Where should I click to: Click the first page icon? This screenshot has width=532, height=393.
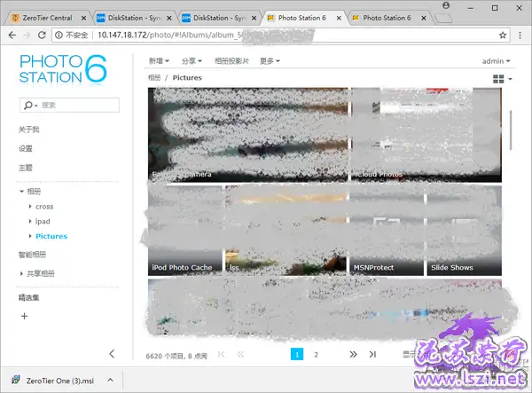[221, 355]
